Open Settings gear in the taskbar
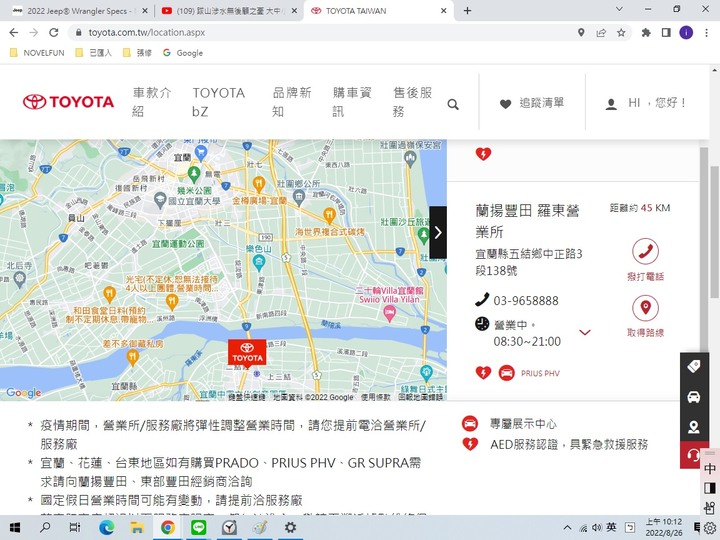The width and height of the screenshot is (720, 540). (290, 528)
